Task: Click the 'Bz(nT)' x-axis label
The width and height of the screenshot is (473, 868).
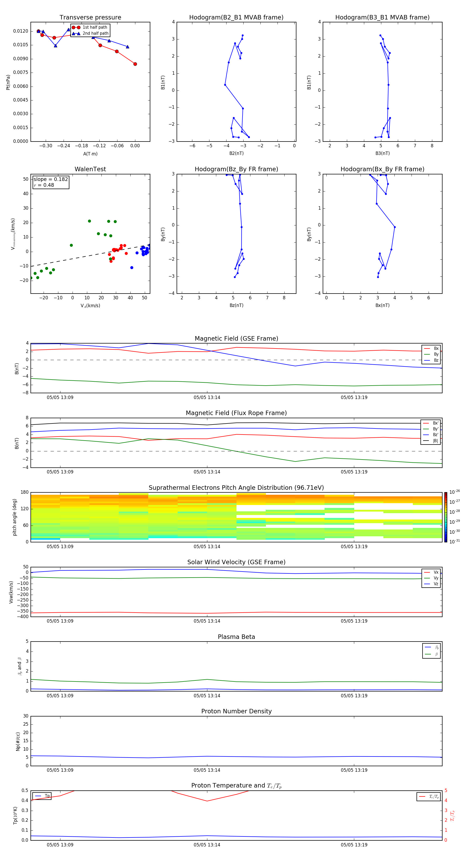Action: coord(236,305)
